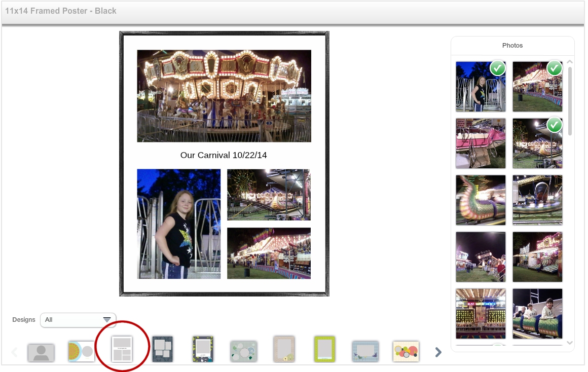Viewport: 588px width, 372px height.
Task: Choose the green circles landscape design
Action: [x=243, y=351]
